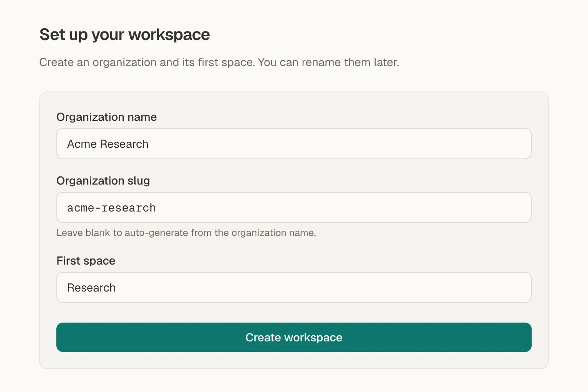588x392 pixels.
Task: Click the Organization name input field
Action: [294, 144]
